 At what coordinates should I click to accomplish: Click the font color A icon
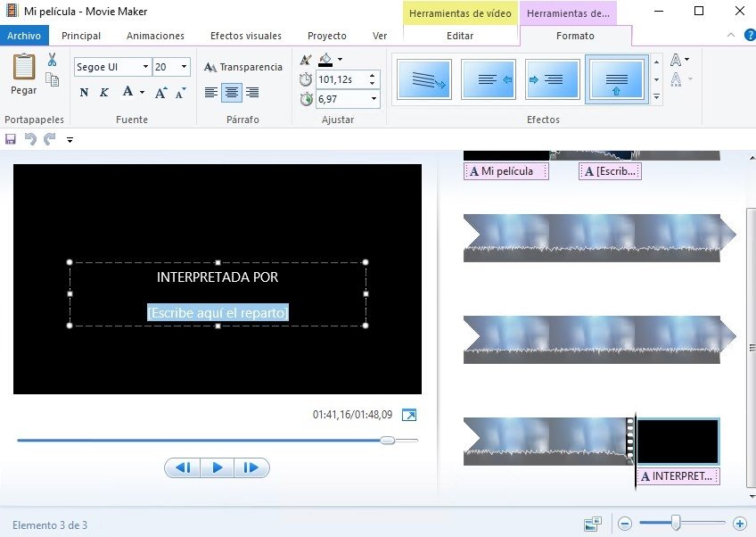(x=127, y=91)
